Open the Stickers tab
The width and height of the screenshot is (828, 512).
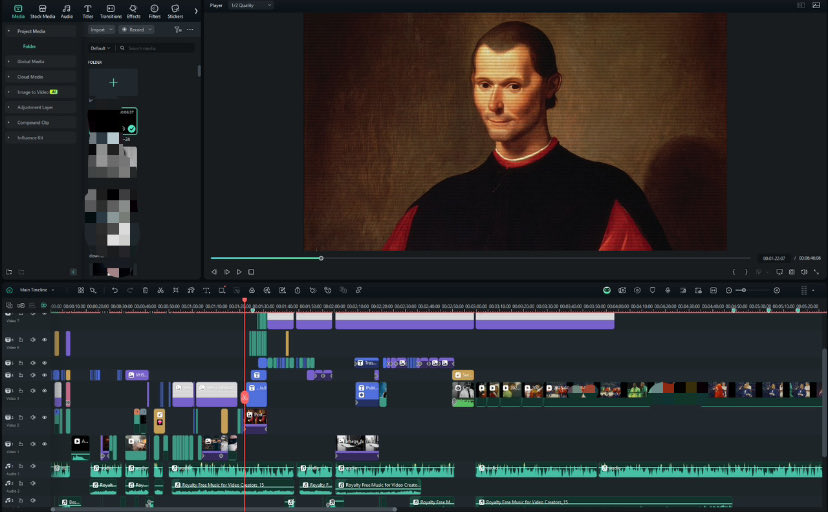(175, 12)
